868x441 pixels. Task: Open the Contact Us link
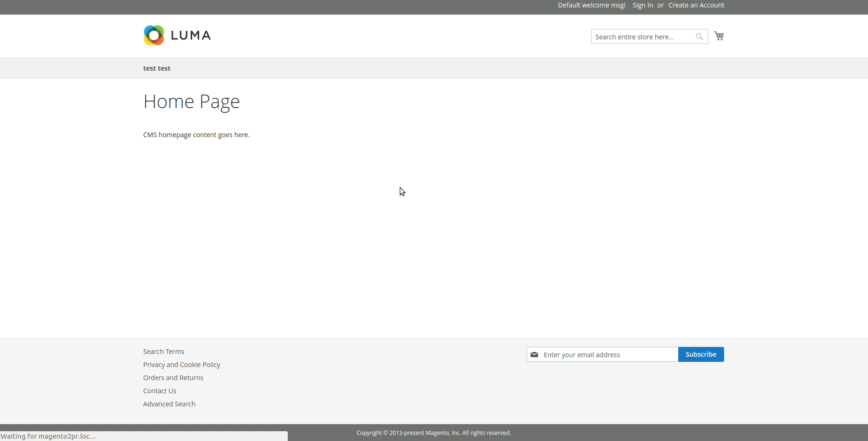pyautogui.click(x=159, y=391)
